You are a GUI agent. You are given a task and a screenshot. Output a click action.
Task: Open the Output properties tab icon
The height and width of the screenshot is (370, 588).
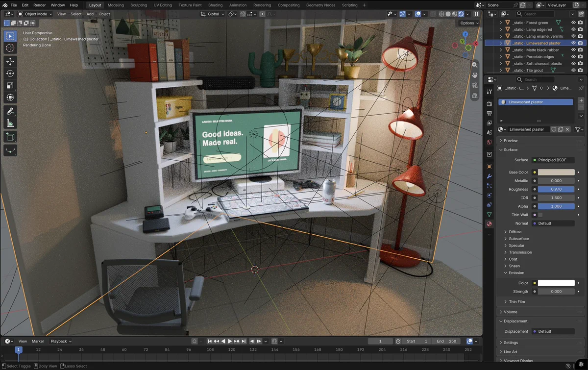[489, 114]
